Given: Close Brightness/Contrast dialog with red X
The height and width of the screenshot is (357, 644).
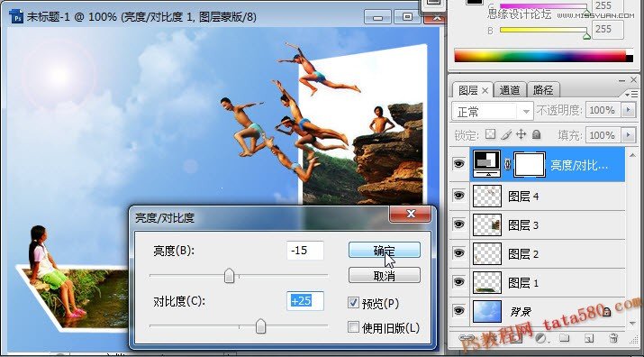Looking at the screenshot, I should [411, 214].
